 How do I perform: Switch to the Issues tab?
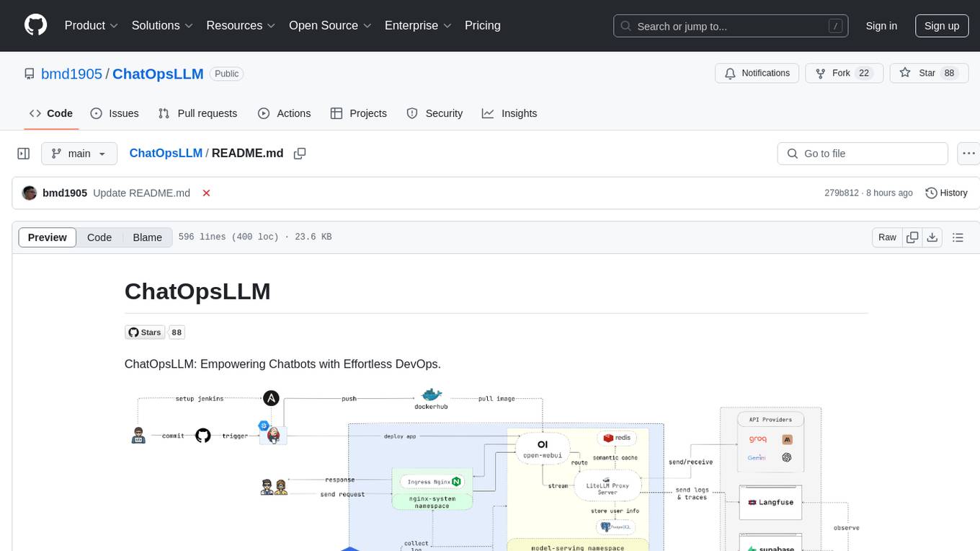(x=115, y=113)
